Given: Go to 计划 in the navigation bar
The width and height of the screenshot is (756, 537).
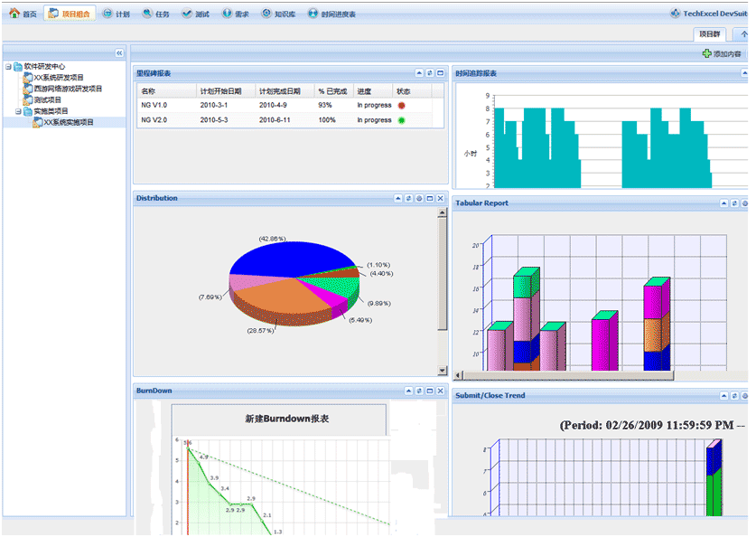Looking at the screenshot, I should click(x=117, y=14).
